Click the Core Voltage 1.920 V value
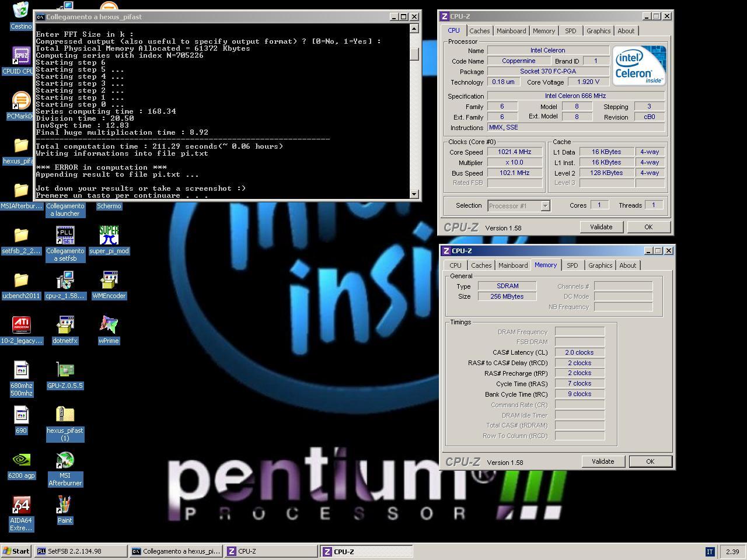This screenshot has width=747, height=560. [588, 82]
